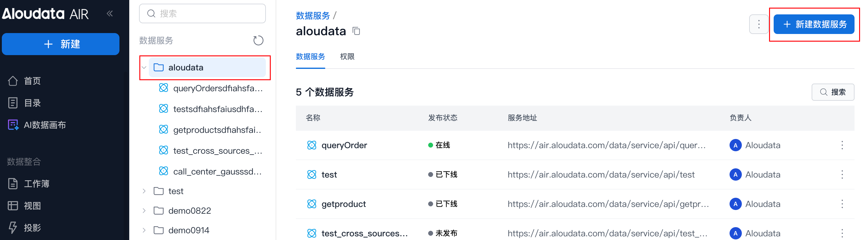868x240 pixels.
Task: Open row actions menu for getproduct
Action: tap(842, 204)
